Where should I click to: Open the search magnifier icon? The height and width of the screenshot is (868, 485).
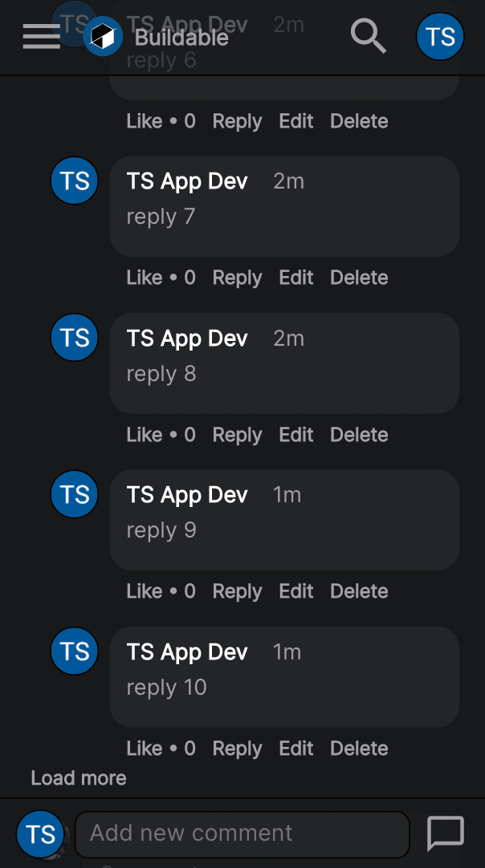pyautogui.click(x=369, y=37)
